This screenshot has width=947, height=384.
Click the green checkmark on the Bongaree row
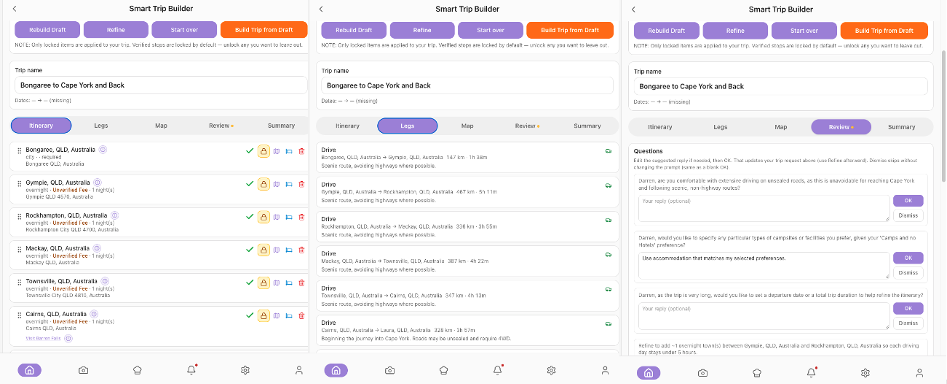(249, 151)
